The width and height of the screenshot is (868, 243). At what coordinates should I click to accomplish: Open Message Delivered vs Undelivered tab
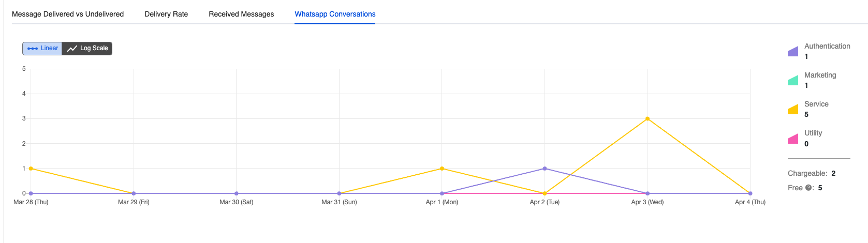(68, 14)
